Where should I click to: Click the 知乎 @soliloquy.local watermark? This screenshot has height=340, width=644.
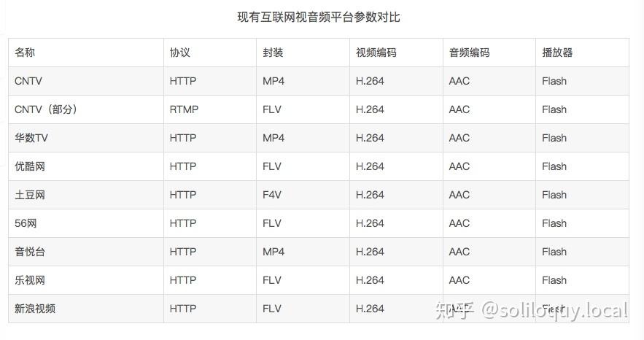click(531, 311)
